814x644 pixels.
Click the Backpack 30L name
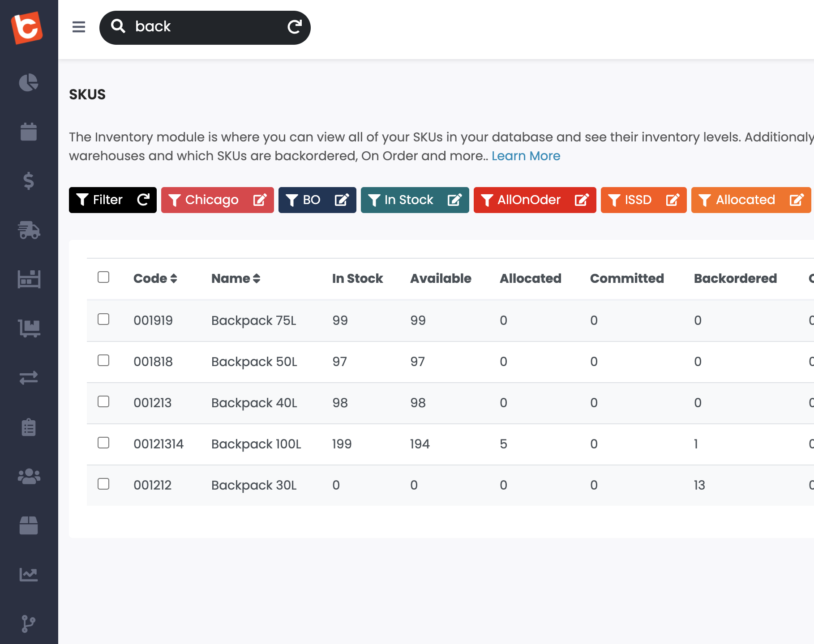[254, 485]
